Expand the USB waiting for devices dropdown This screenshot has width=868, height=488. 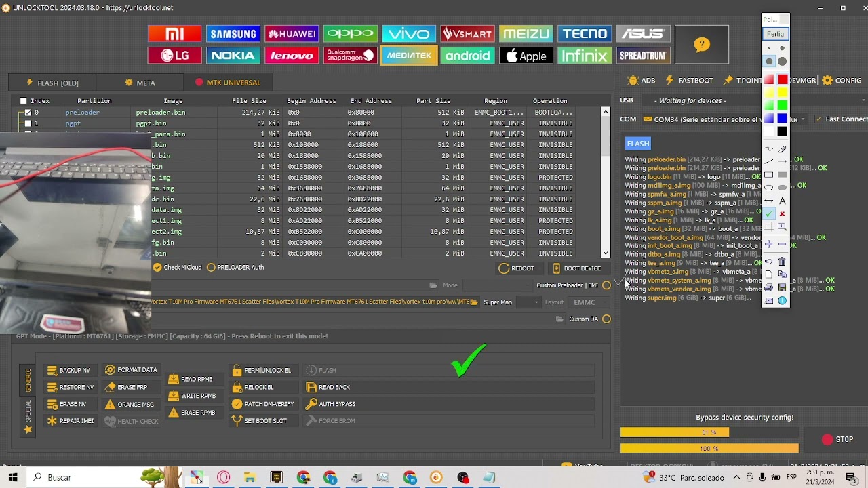point(863,101)
